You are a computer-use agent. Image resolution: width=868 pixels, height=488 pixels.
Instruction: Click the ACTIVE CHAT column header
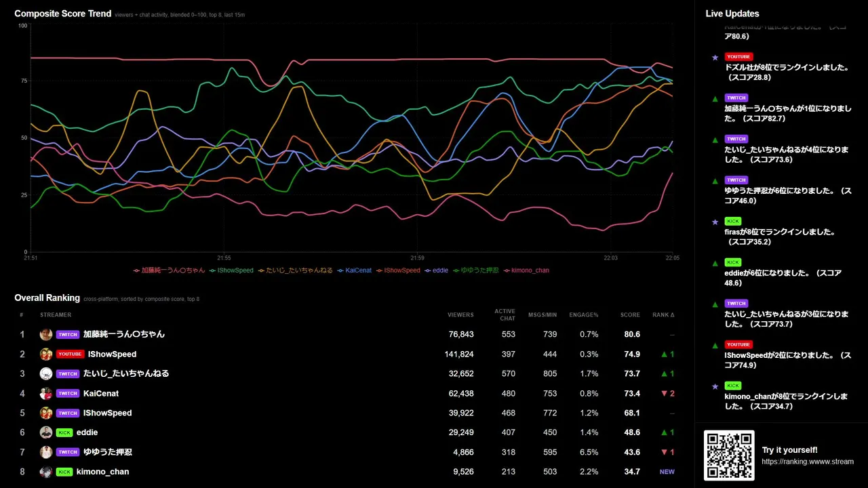click(x=505, y=315)
